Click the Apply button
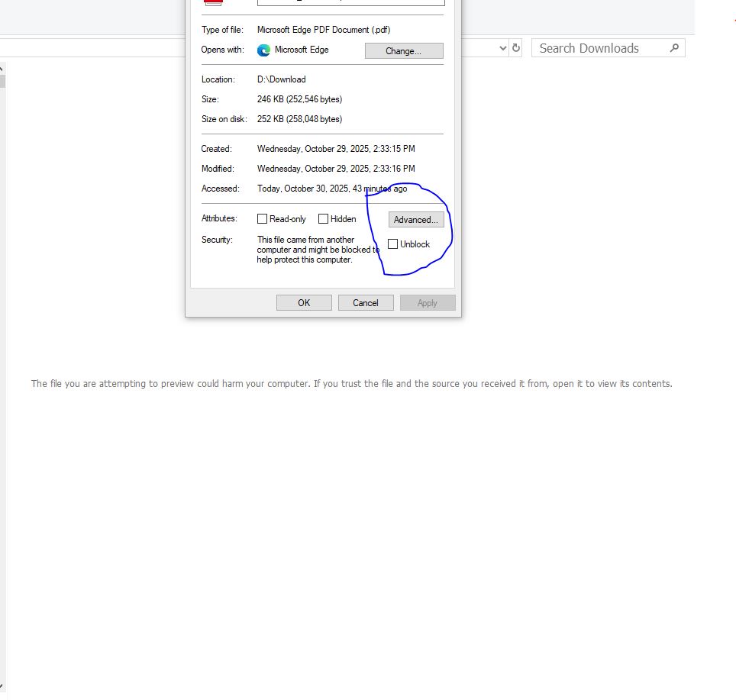Image resolution: width=736 pixels, height=700 pixels. 428,303
